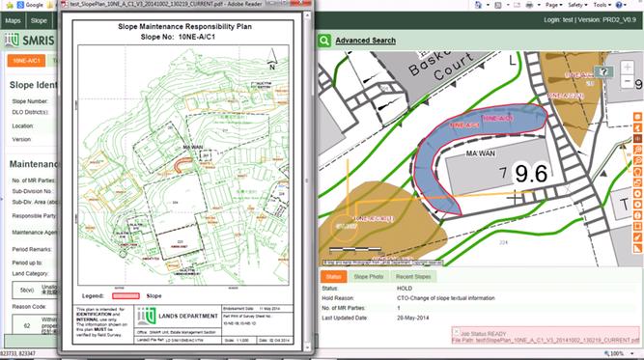This screenshot has height=360, width=644.
Task: Click the 28-May-2014 last updated date
Action: (x=413, y=318)
